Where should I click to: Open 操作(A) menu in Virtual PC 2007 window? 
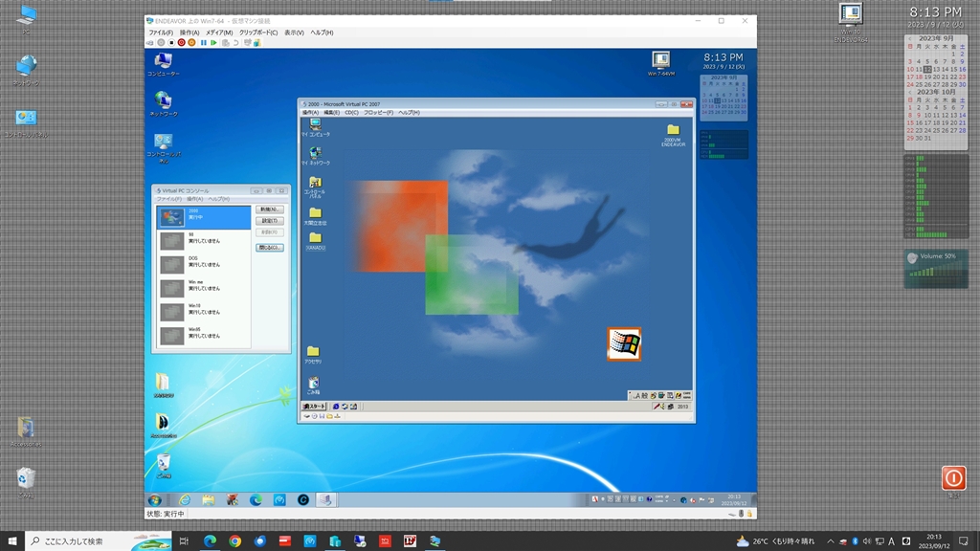(310, 113)
